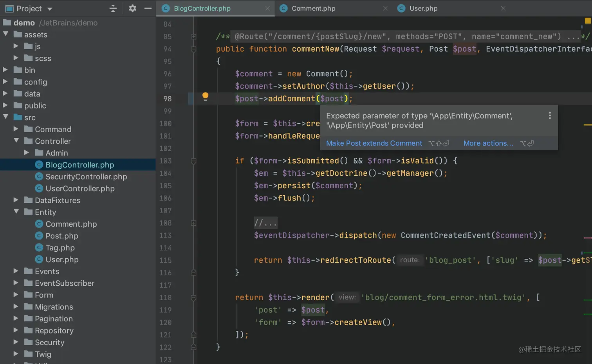Click the fold end marker on line 122
The height and width of the screenshot is (364, 592).
[193, 347]
